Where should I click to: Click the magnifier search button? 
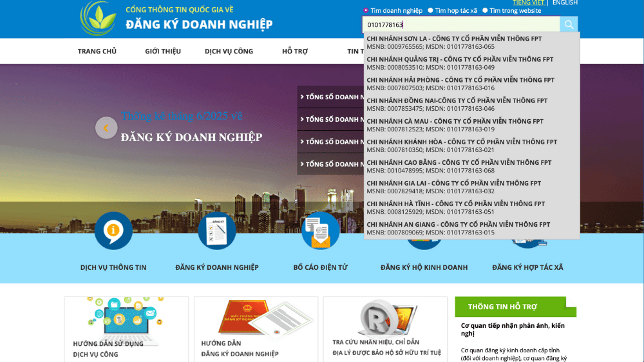tap(569, 24)
